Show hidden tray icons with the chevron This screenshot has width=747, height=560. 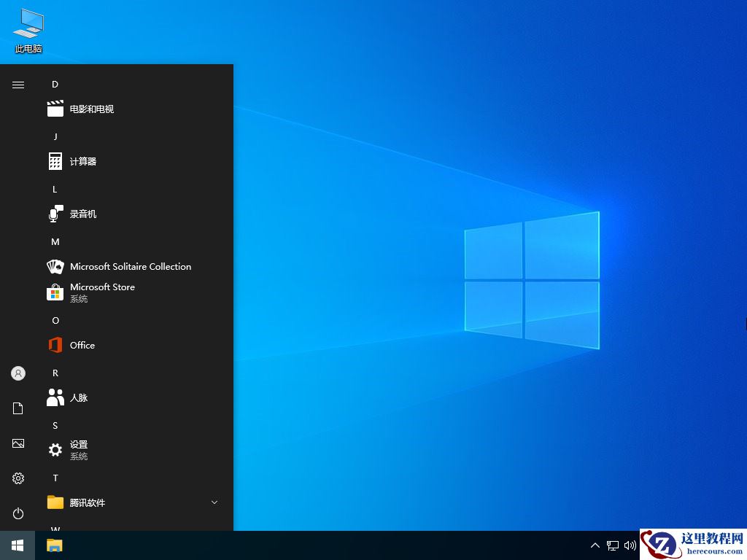click(x=595, y=545)
